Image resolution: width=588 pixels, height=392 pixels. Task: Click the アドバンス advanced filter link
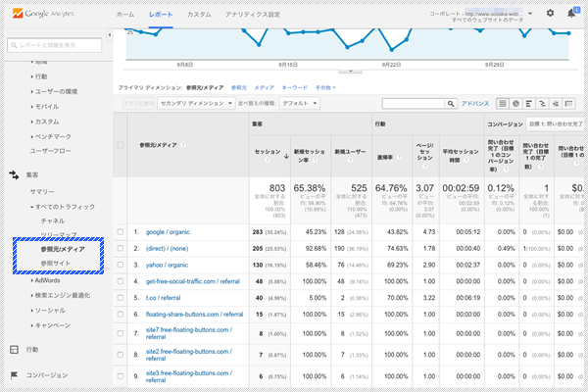[x=474, y=104]
